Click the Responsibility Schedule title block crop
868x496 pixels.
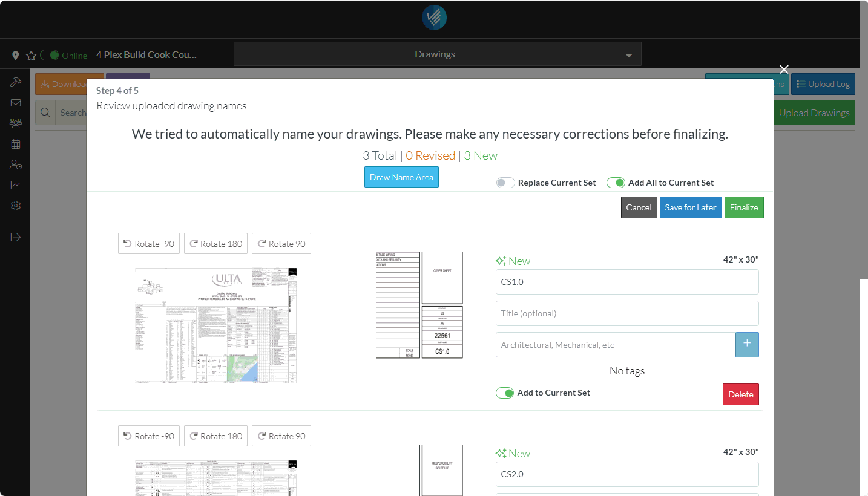pyautogui.click(x=441, y=470)
